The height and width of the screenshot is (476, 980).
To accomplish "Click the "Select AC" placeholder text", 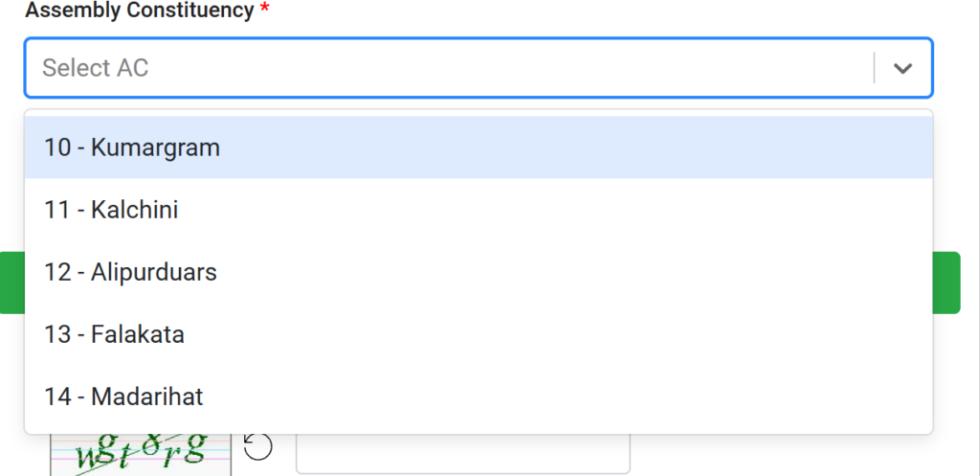I will [96, 68].
